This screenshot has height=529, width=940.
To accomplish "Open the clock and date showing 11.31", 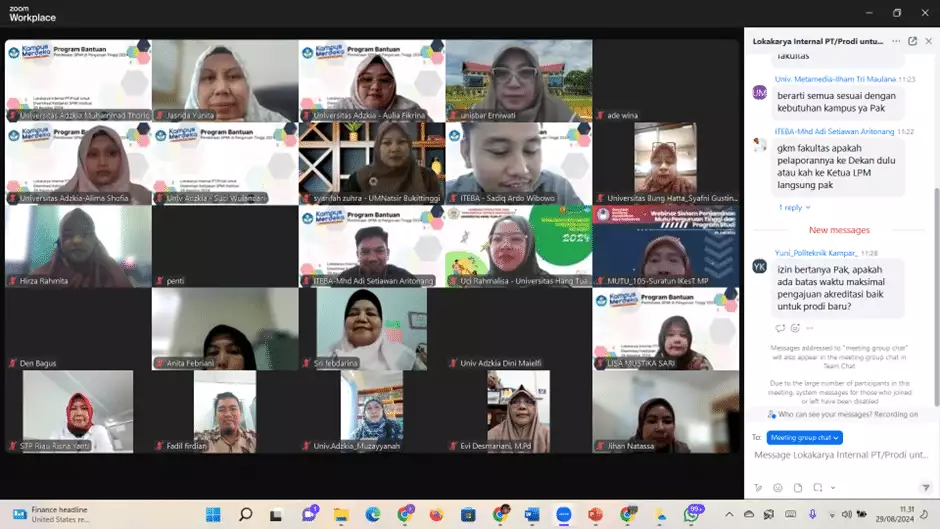I will (894, 515).
